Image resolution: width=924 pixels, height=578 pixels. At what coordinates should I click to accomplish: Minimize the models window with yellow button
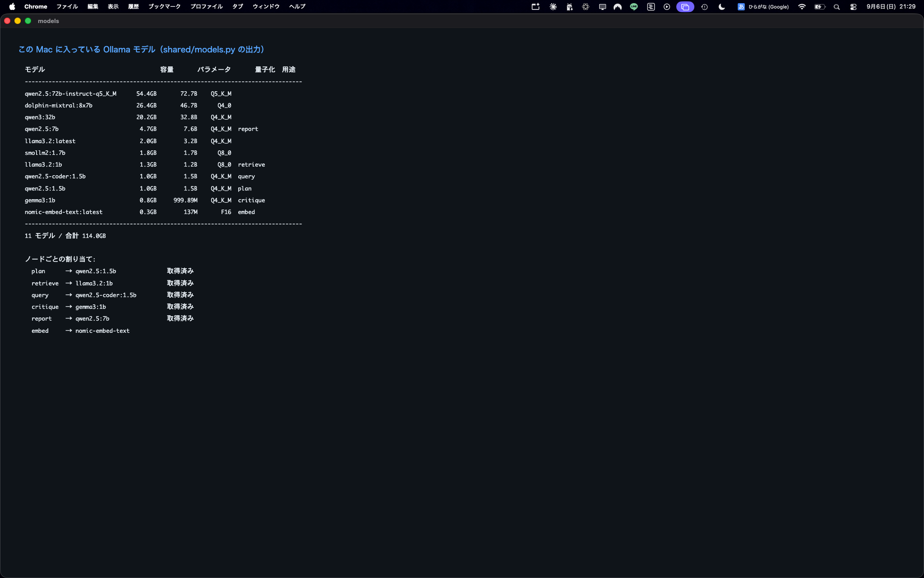(18, 21)
